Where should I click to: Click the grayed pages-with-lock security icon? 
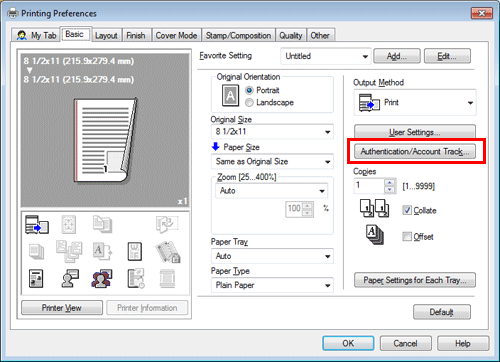tap(168, 252)
